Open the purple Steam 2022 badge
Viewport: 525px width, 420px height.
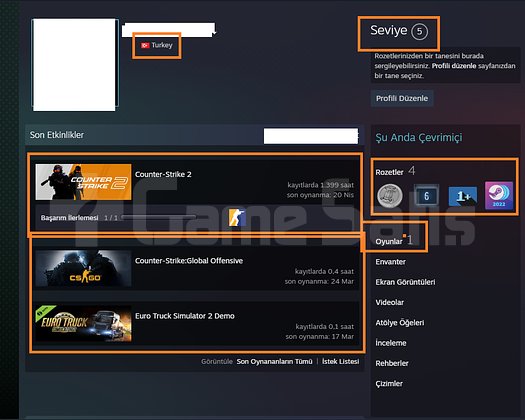pyautogui.click(x=499, y=196)
